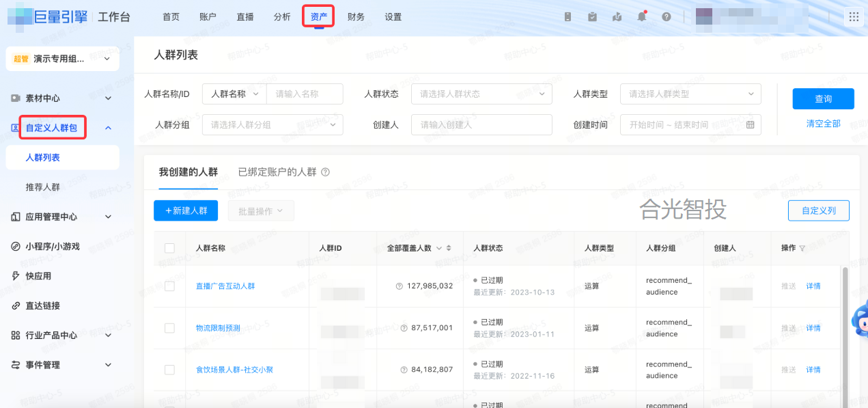Viewport: 868px width, 408px height.
Task: Open the 人群分组 dropdown
Action: coord(272,124)
